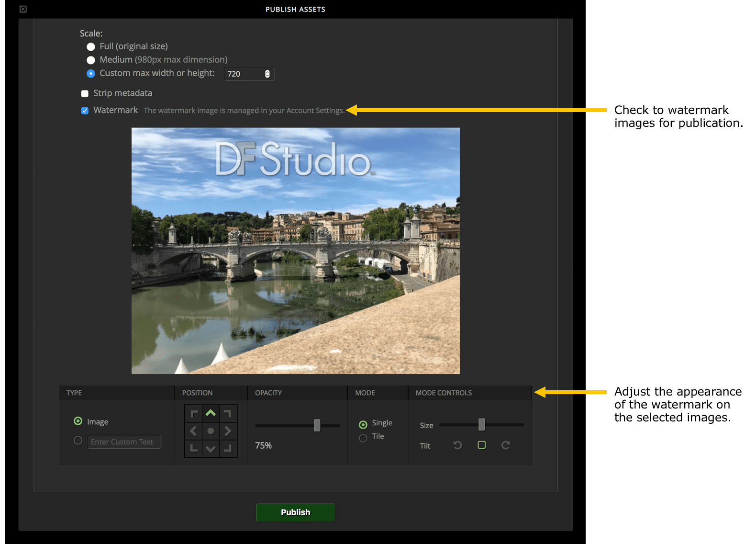Image resolution: width=756 pixels, height=544 pixels.
Task: Click the POSITION column header
Action: pos(197,393)
